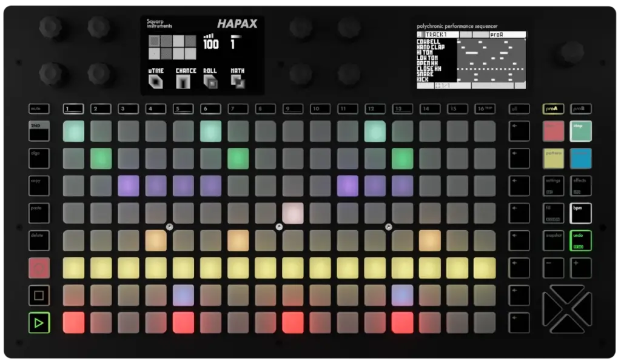Screen dimensions: 621x364
Task: Tap the right triangle of the X-shaped arrow pad
Action: pos(584,309)
